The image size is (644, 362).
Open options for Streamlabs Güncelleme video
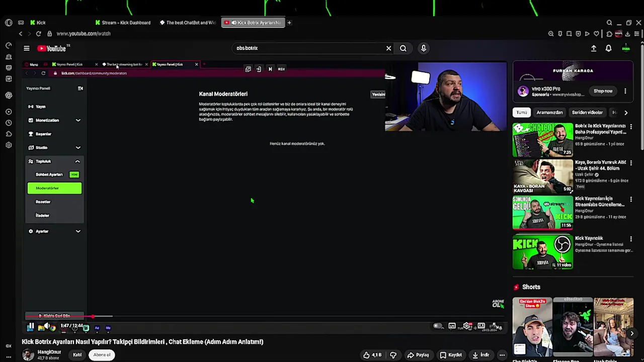point(631,200)
